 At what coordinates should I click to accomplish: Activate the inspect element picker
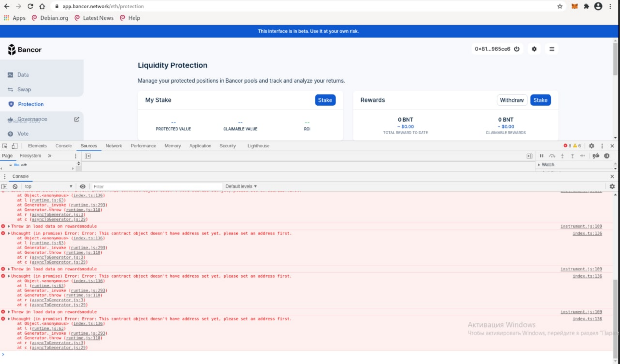[x=5, y=146]
